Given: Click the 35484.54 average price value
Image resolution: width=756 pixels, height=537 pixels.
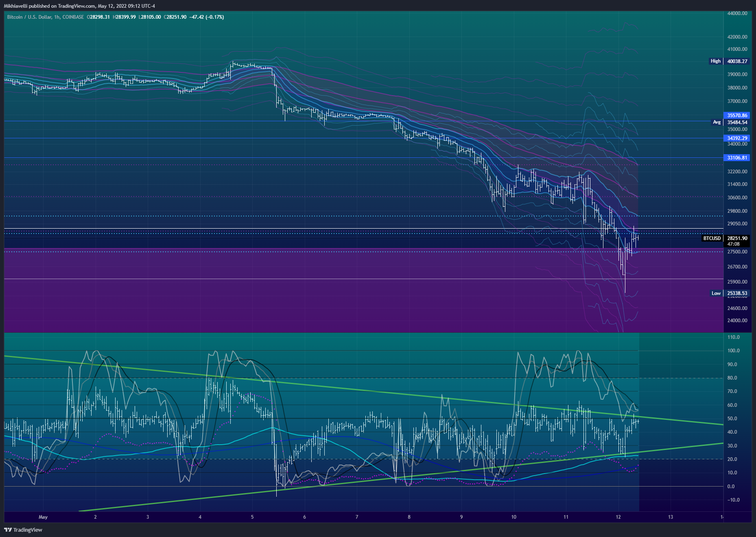Looking at the screenshot, I should (737, 122).
